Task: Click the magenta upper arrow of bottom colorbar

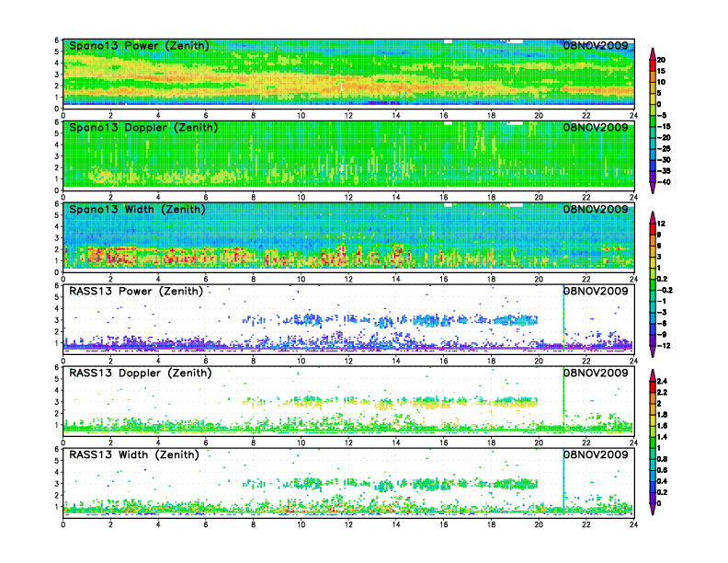Action: (x=653, y=375)
